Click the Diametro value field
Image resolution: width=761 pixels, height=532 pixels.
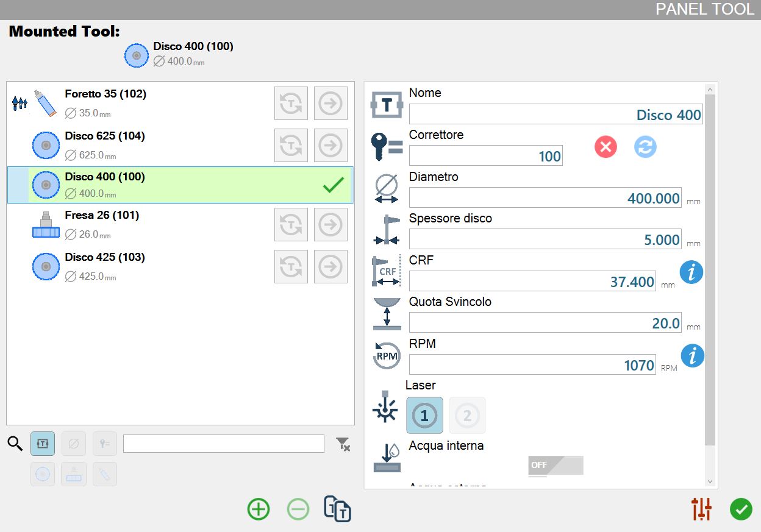(545, 197)
